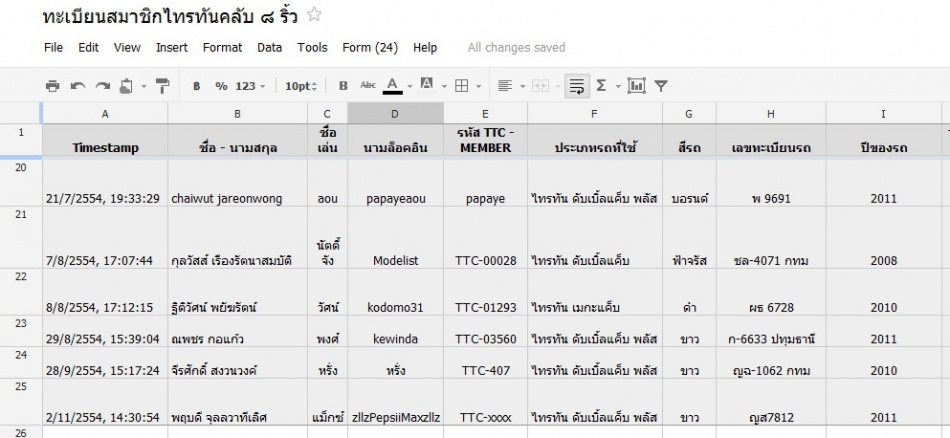Select cell with zllzPepsiiMaxzllz
Screen dimensions: 950x438
395,402
